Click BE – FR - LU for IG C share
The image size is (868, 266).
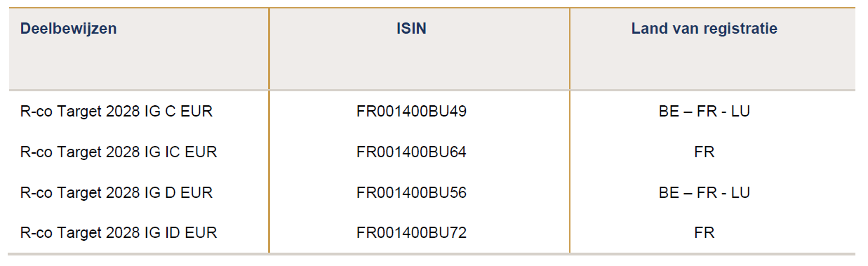click(x=704, y=112)
